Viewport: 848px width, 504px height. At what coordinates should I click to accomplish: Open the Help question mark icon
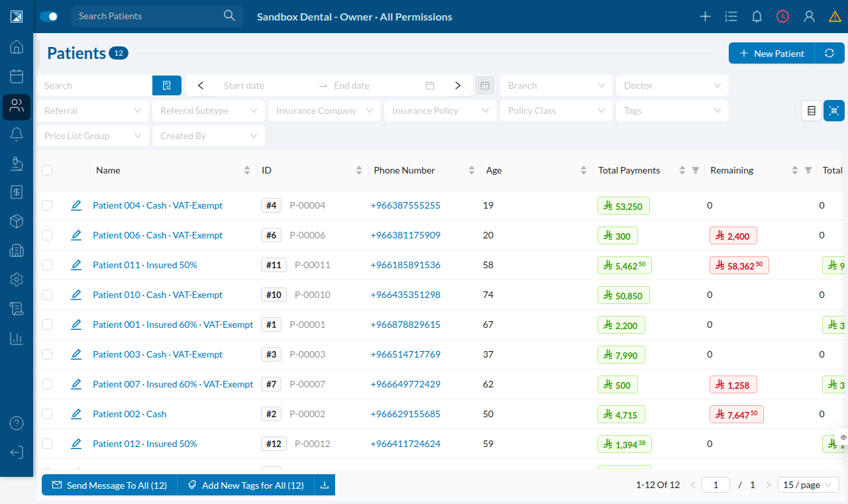(17, 423)
